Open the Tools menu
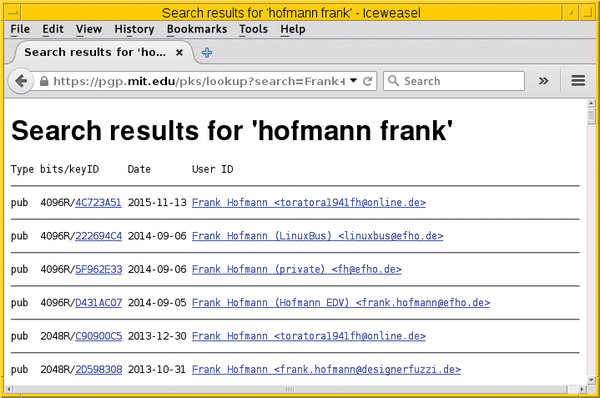The width and height of the screenshot is (600, 398). pyautogui.click(x=253, y=29)
